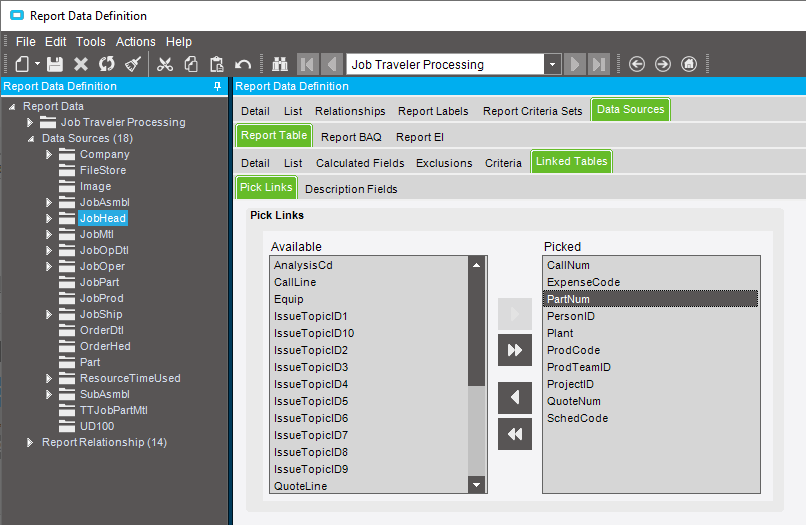Click the Delete X toolbar icon
The image size is (806, 525).
click(81, 64)
